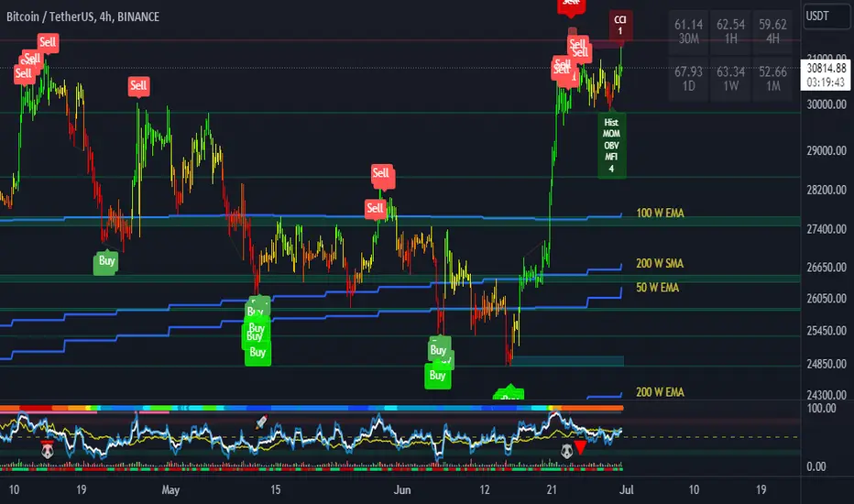Select the dark red CCI 1 signal label
This screenshot has width=854, height=504.
(x=620, y=25)
